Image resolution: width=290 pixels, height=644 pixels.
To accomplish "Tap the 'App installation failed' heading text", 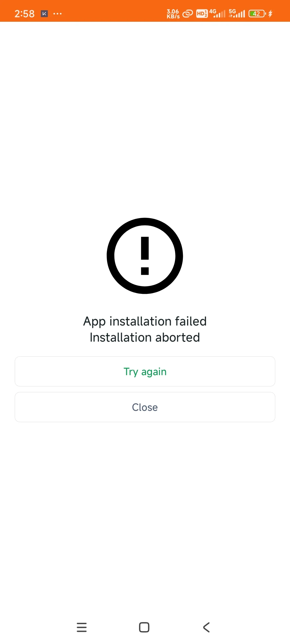I will (x=145, y=321).
